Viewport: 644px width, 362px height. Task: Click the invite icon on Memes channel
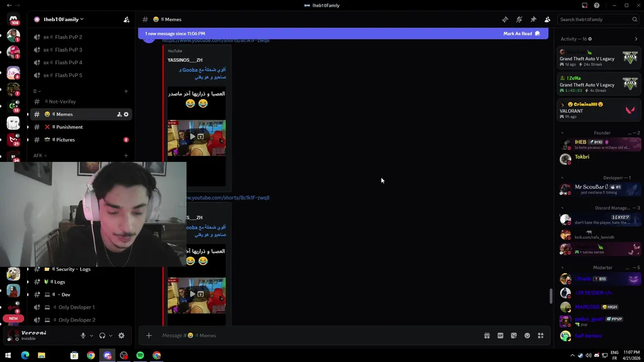119,115
